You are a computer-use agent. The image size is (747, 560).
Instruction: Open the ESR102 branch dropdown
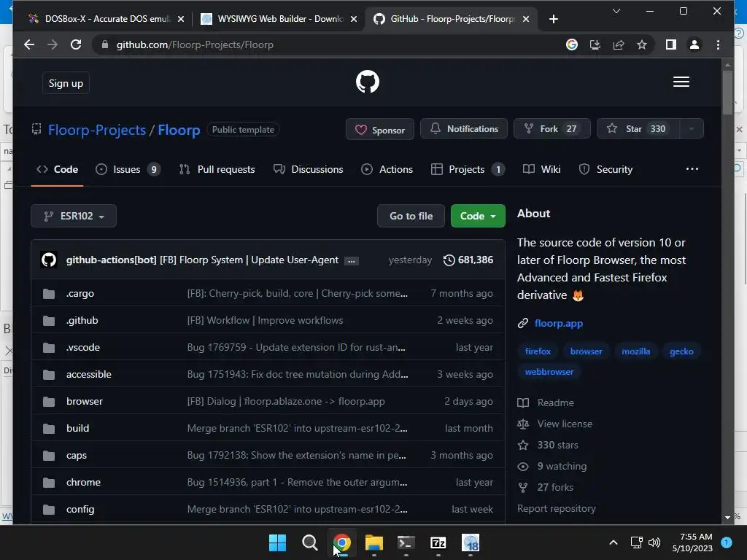pyautogui.click(x=74, y=216)
